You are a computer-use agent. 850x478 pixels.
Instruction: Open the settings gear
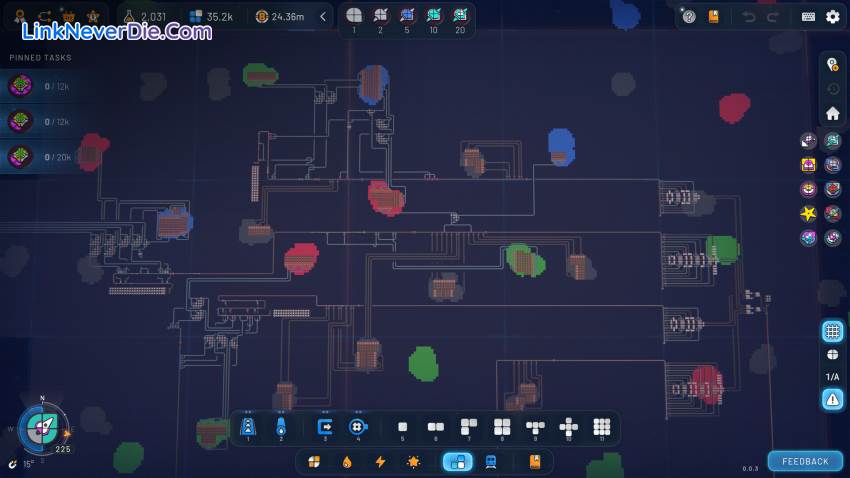tap(833, 16)
